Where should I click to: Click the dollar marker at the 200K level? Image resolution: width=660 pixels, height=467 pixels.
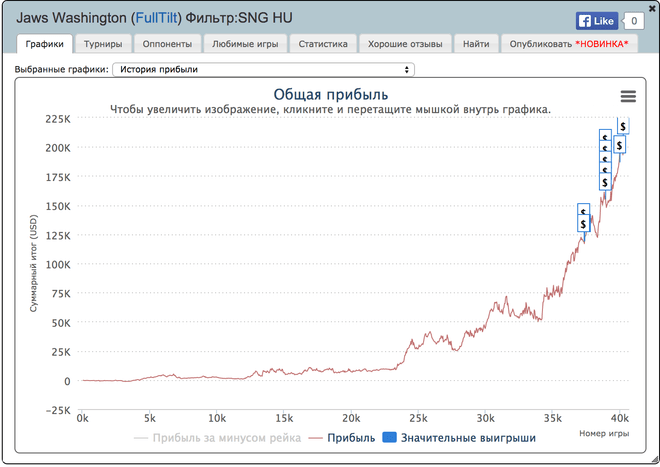click(x=619, y=145)
